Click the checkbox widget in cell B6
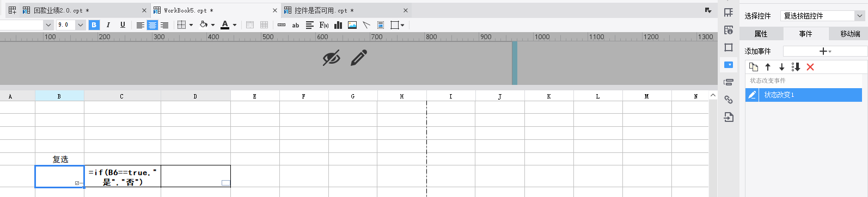 pos(77,183)
